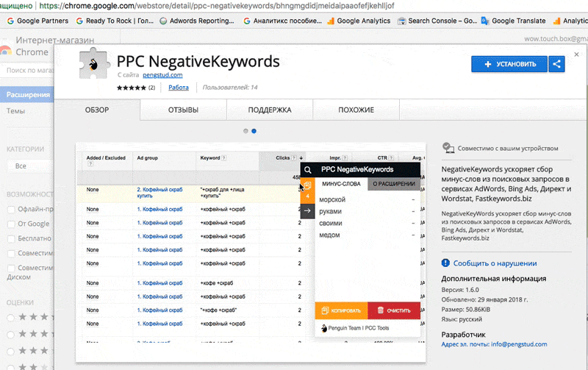Open the 2. Кофейный скраб купить ad group

159,193
